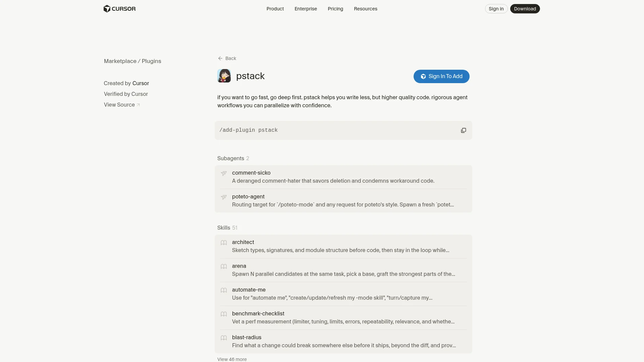The width and height of the screenshot is (644, 362).
Task: Click the Verified by Cursor text
Action: tap(126, 94)
